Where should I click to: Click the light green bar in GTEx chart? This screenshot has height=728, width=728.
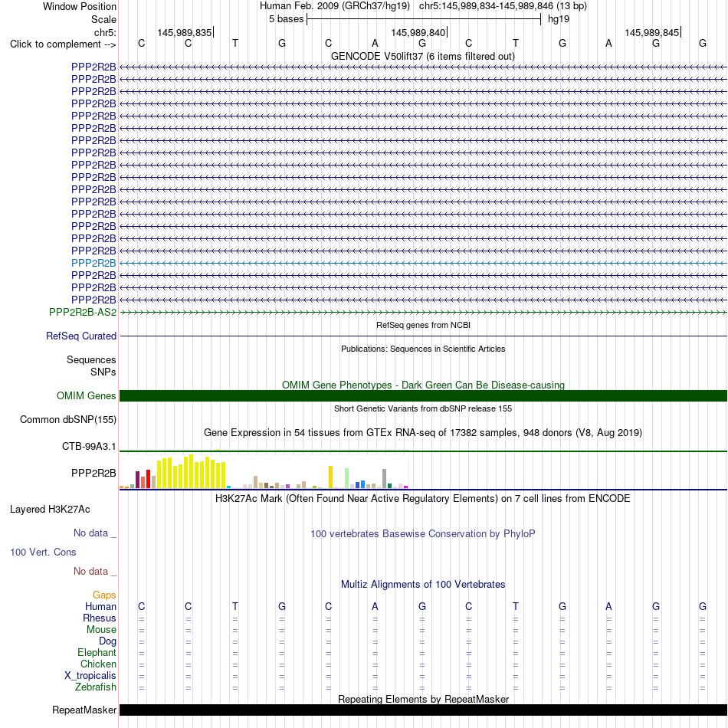click(x=347, y=478)
